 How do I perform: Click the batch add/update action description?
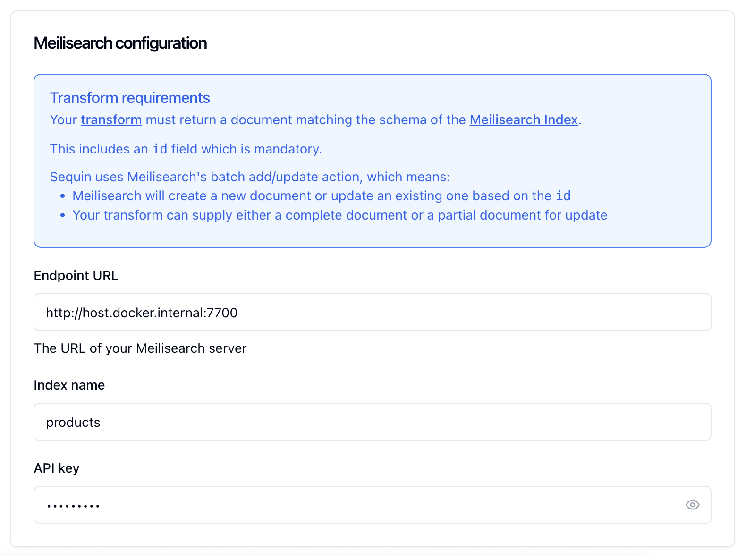click(249, 177)
